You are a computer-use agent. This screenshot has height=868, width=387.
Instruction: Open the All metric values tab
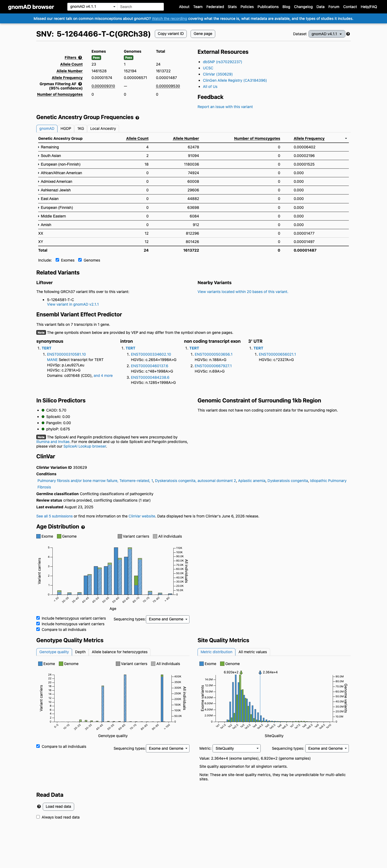[253, 652]
